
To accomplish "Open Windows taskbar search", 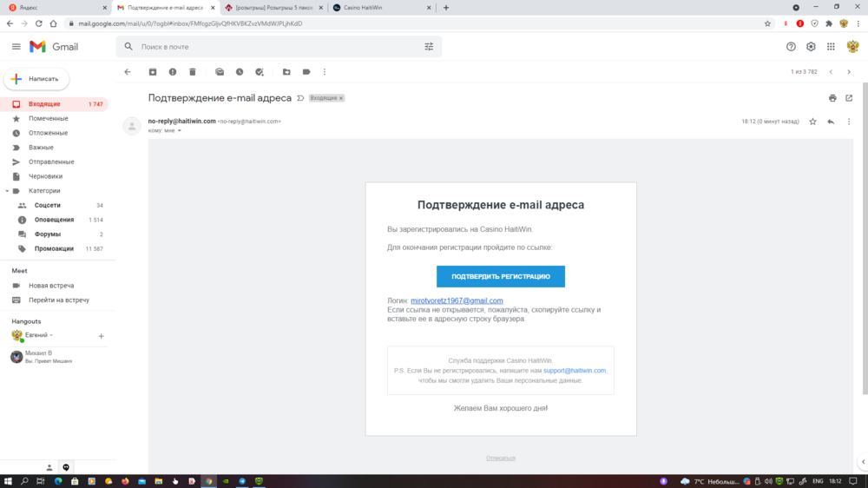I will coord(24,481).
